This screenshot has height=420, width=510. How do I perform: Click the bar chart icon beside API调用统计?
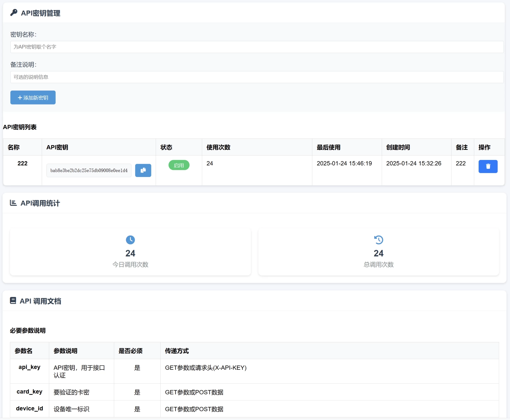(x=13, y=203)
